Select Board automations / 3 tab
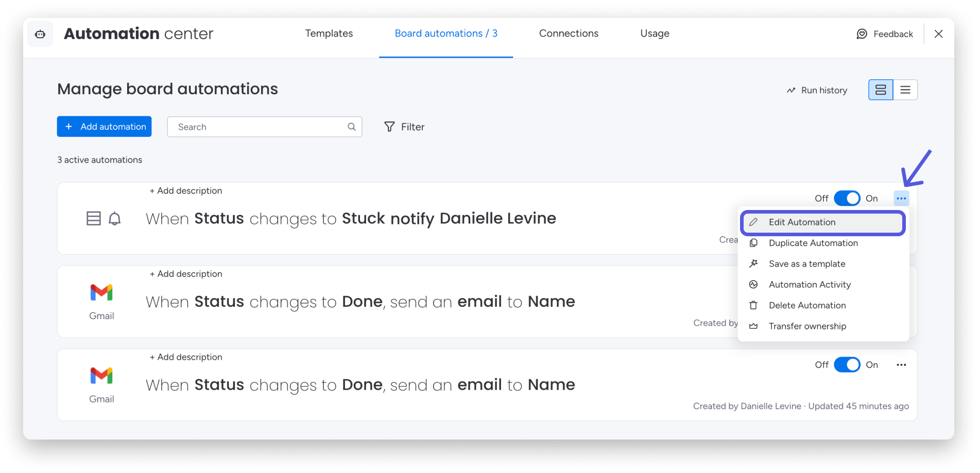980x473 pixels. point(446,33)
